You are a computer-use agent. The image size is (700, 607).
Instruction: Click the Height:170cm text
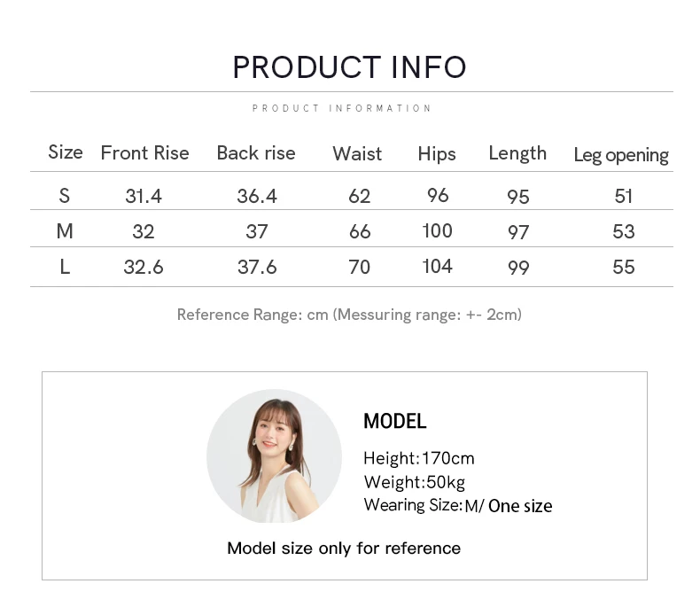click(x=419, y=458)
